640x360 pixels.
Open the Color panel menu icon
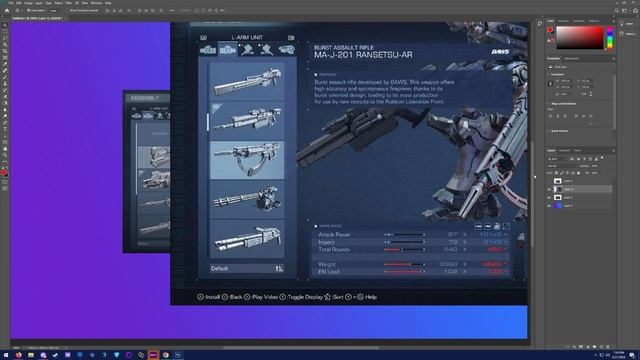coord(613,21)
